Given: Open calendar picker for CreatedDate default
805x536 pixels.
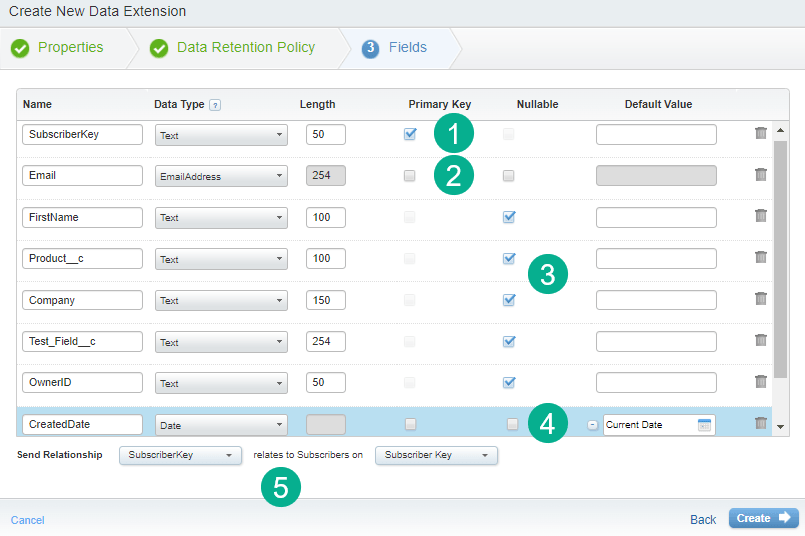Looking at the screenshot, I should click(x=704, y=425).
